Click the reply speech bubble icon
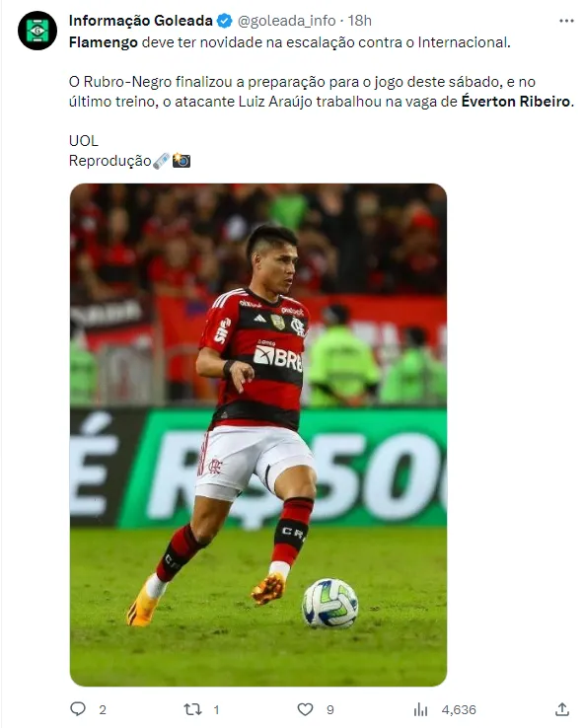584x728 pixels. [78, 709]
